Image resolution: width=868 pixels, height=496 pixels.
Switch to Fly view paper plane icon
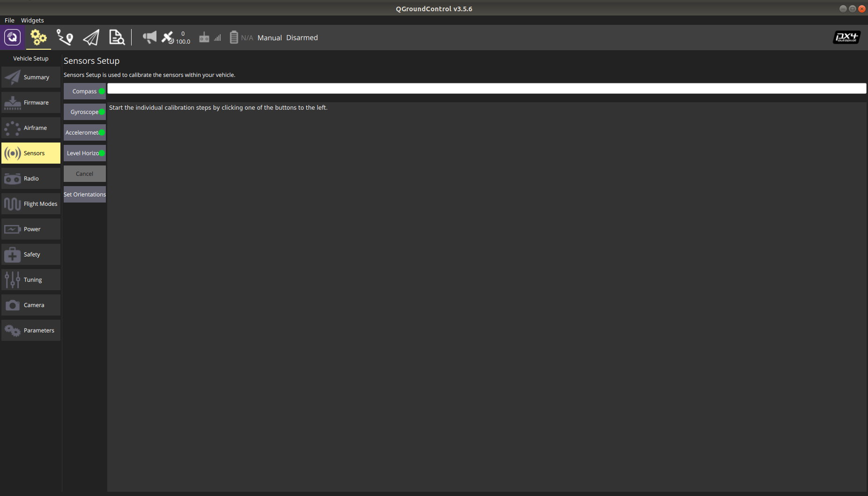point(91,38)
